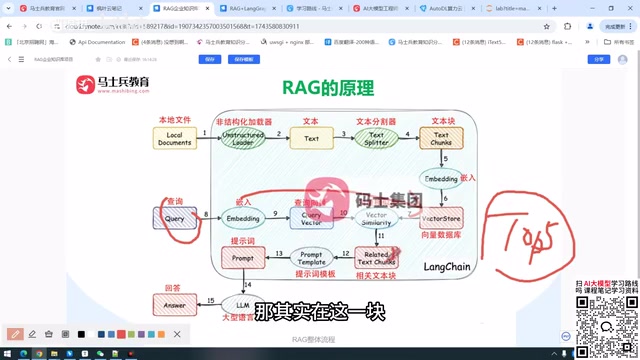Click the blue 保存 button

point(210,59)
